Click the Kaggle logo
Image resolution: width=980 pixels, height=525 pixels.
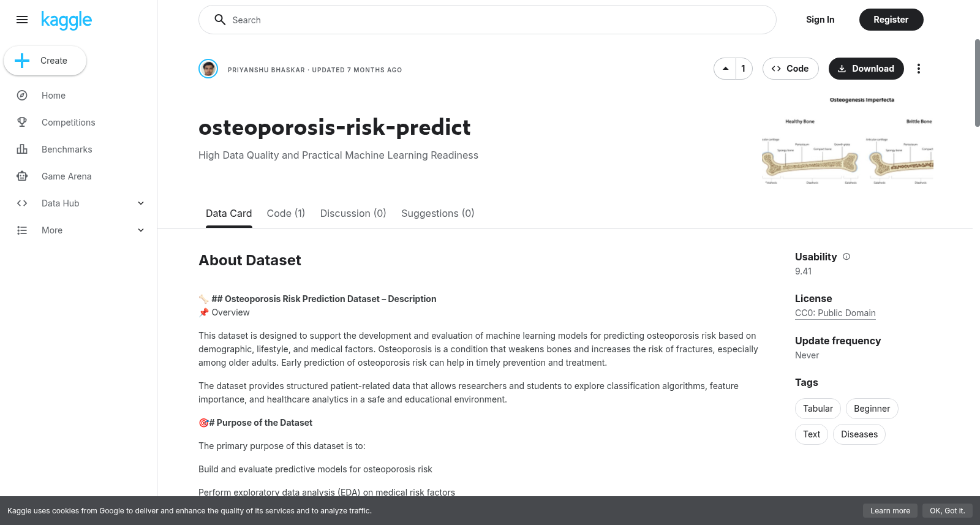click(x=66, y=20)
